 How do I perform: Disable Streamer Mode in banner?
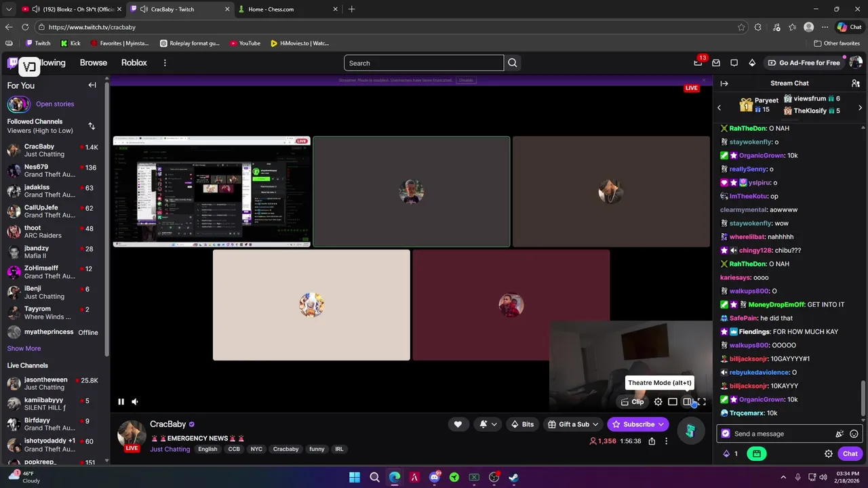(x=466, y=80)
